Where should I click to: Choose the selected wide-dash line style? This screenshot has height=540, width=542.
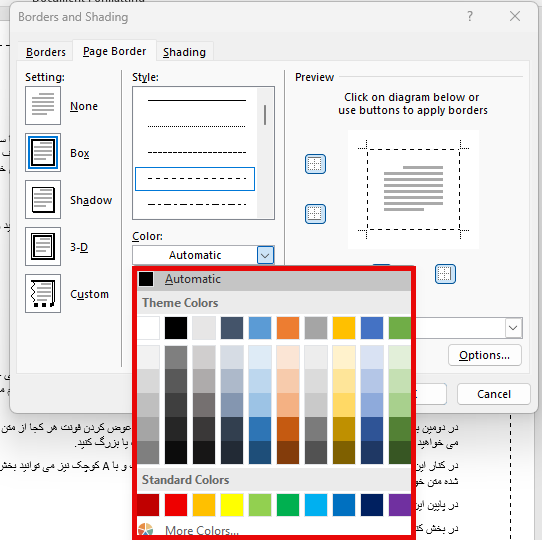click(195, 179)
